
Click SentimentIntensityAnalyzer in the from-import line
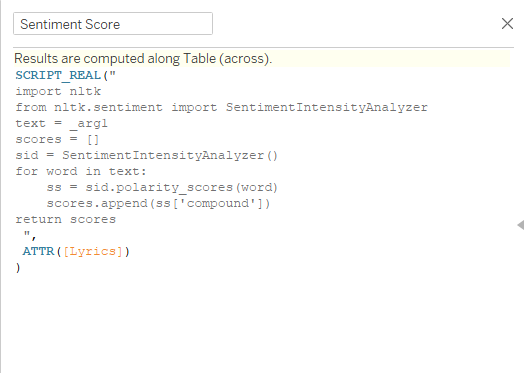pyautogui.click(x=327, y=107)
